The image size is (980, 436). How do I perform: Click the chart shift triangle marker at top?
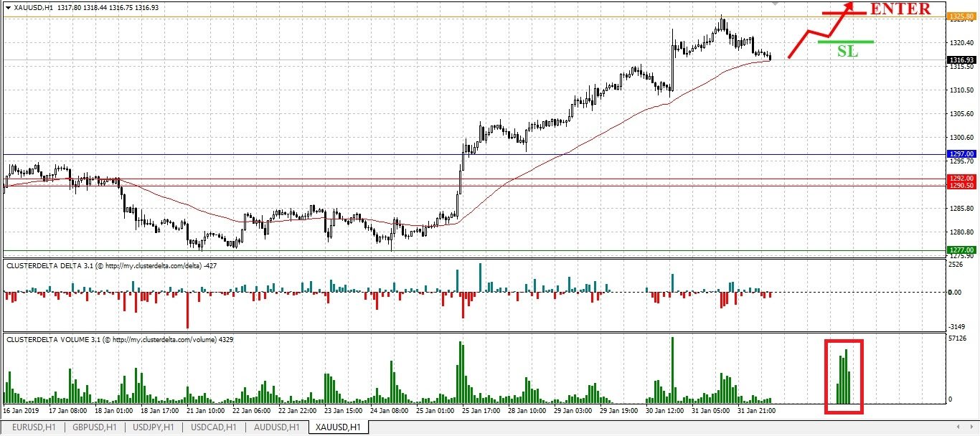coord(775,4)
